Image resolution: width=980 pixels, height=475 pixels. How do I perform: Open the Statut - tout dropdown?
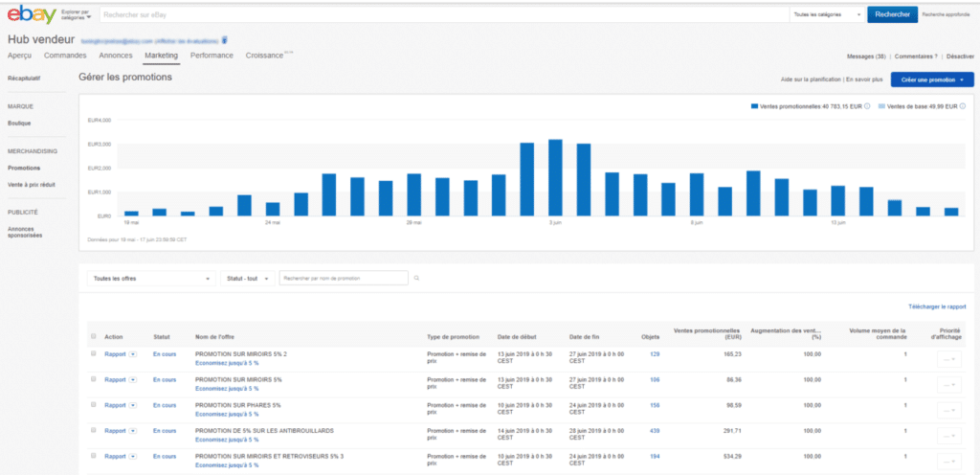(248, 278)
